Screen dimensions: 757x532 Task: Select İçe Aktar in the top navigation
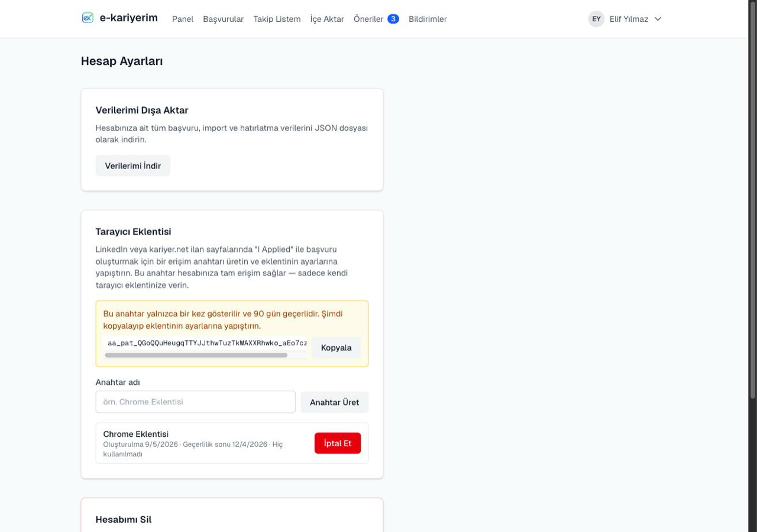[x=327, y=19]
